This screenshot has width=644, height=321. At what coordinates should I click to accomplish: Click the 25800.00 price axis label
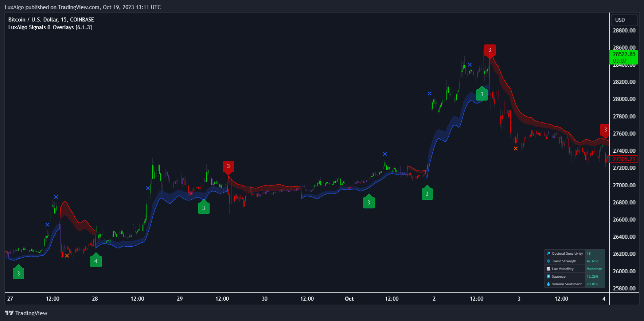pos(624,288)
